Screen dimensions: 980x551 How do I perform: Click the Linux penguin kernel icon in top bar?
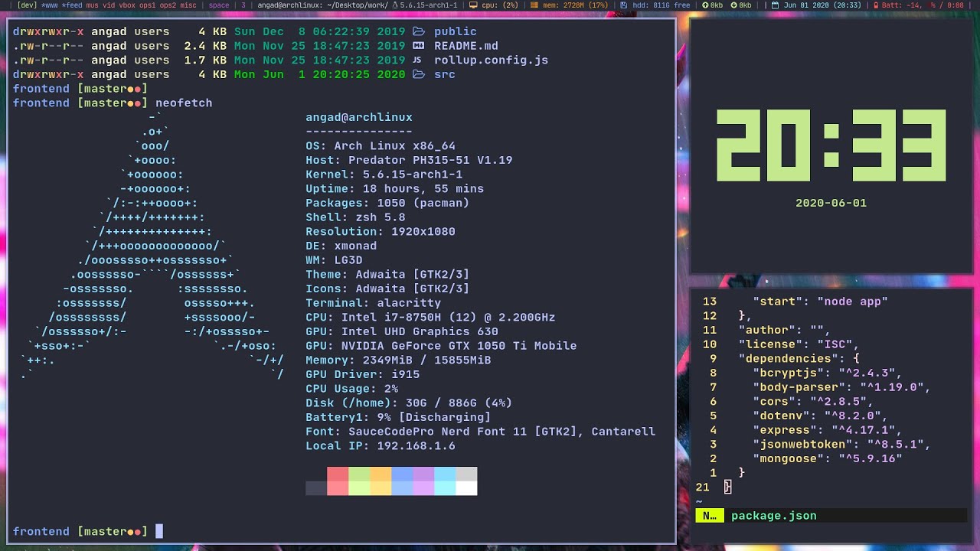pyautogui.click(x=396, y=5)
